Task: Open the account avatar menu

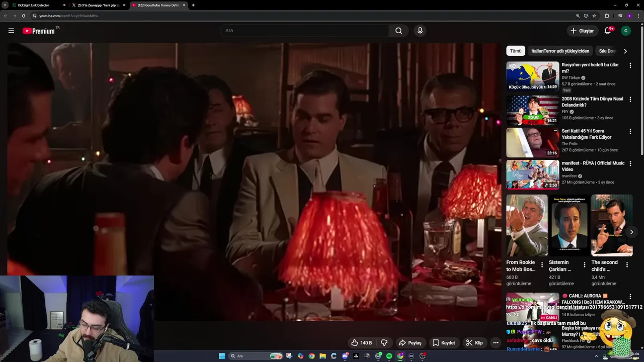Action: (x=626, y=31)
